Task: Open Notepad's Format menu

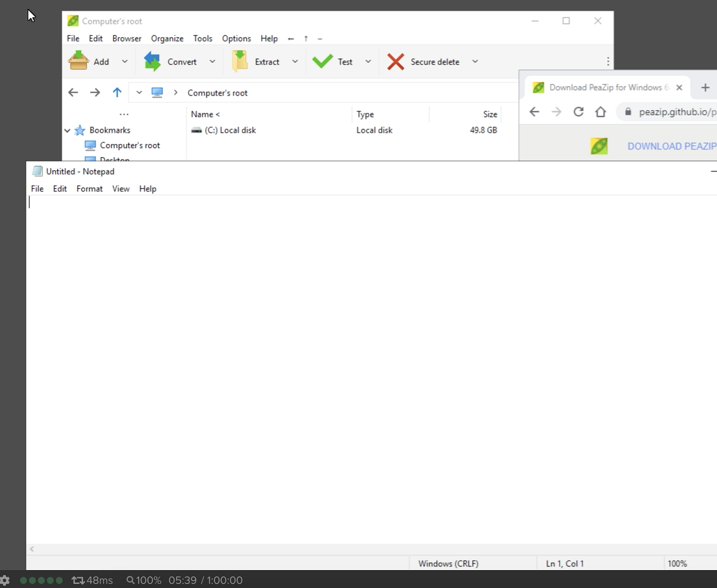Action: 90,189
